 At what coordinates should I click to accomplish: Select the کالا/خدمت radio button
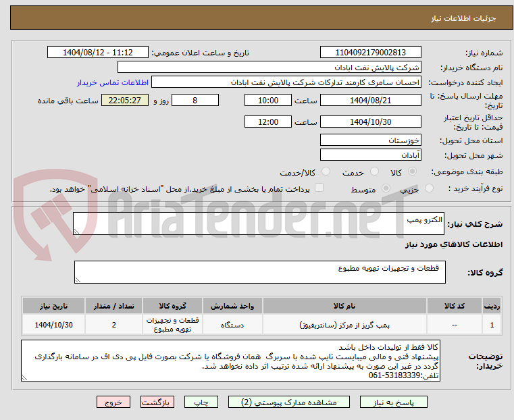(x=326, y=172)
